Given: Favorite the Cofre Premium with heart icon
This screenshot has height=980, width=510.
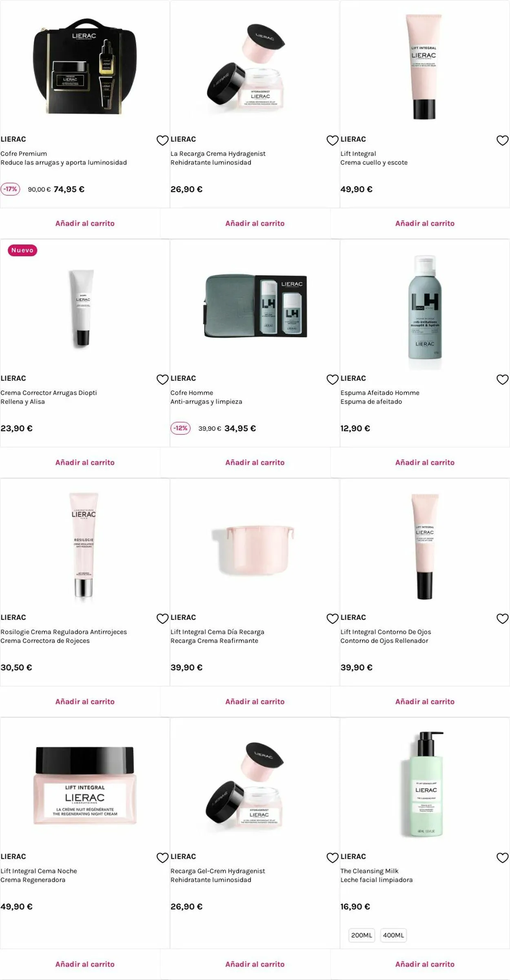Looking at the screenshot, I should (162, 140).
